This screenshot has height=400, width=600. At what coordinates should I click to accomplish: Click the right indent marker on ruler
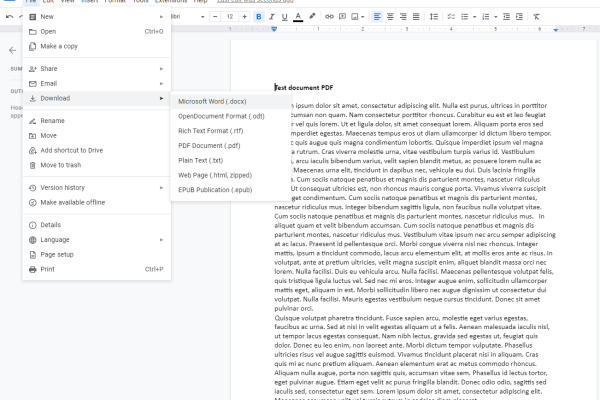[556, 29]
